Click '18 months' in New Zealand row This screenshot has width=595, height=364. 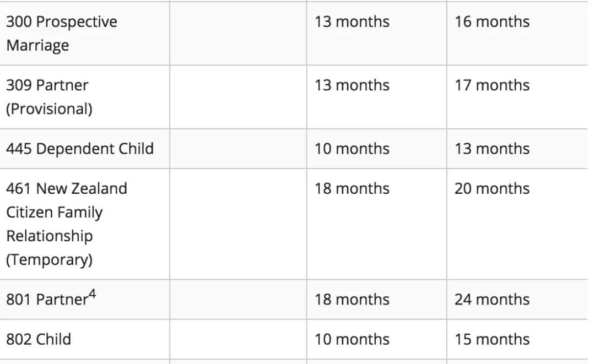pos(351,188)
